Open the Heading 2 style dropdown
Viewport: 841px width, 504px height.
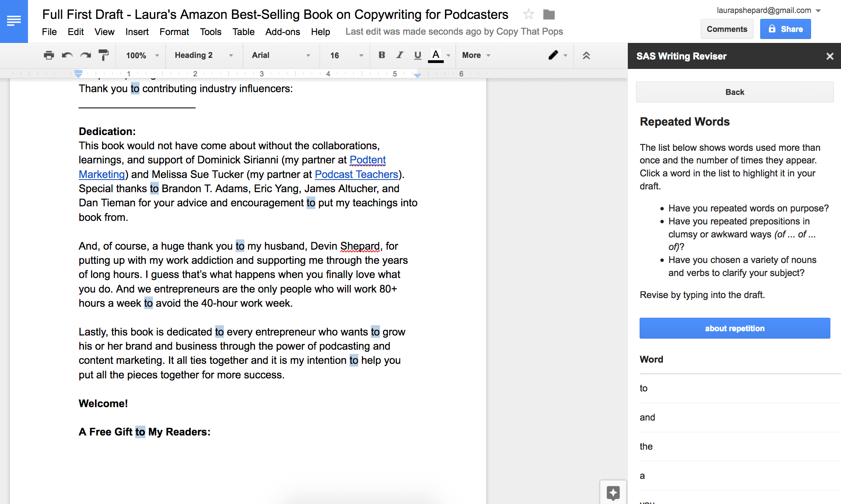(x=203, y=56)
